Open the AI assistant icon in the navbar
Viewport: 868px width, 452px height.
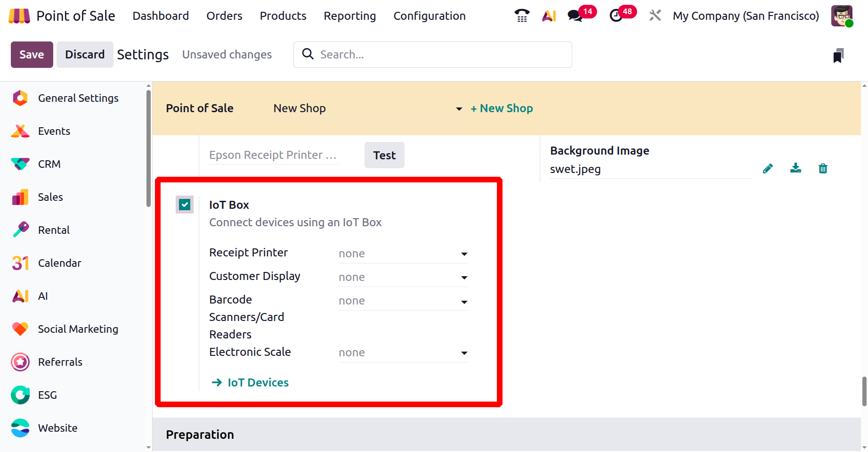pos(549,16)
